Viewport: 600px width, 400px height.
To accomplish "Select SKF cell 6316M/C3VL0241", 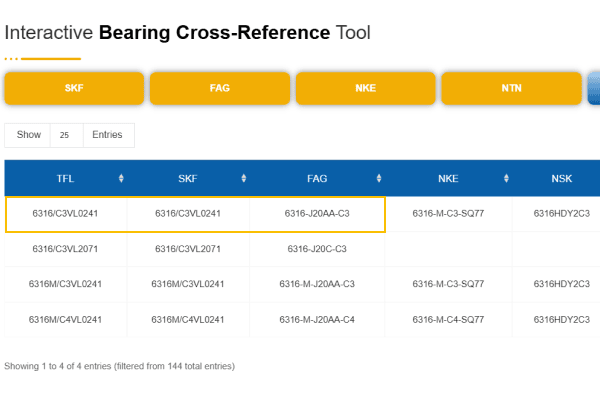I will click(x=188, y=284).
